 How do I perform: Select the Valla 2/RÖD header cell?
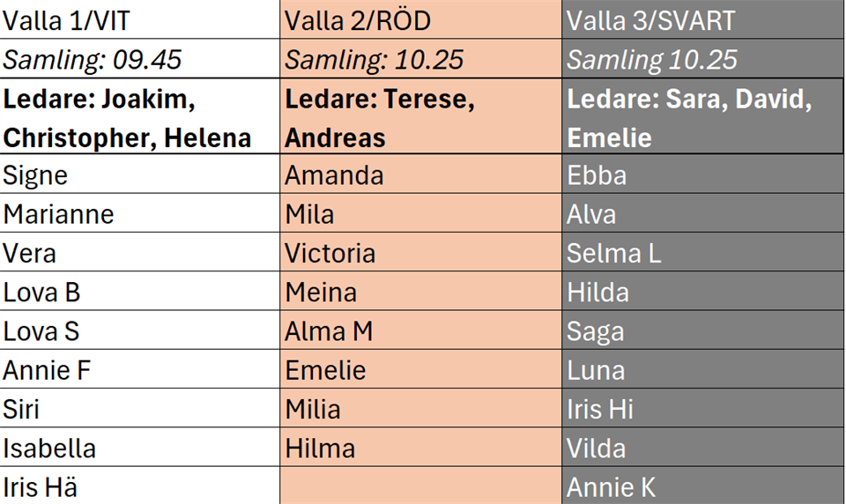[x=421, y=19]
